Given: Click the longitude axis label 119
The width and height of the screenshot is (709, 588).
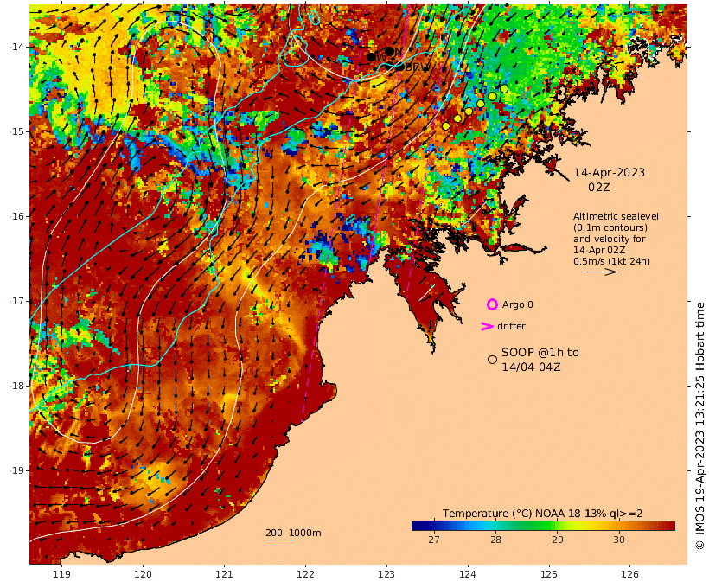Looking at the screenshot, I should 61,574.
